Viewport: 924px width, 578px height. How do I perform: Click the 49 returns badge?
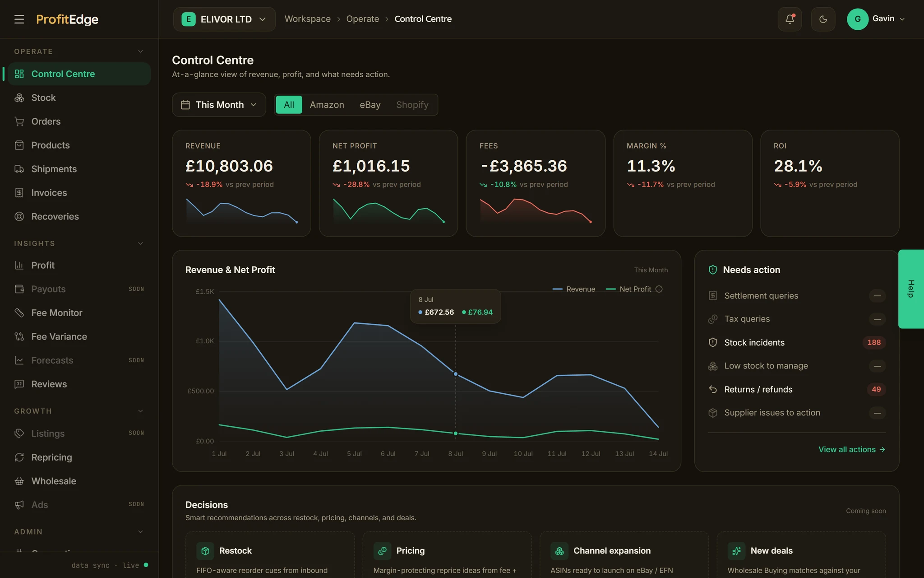click(876, 389)
